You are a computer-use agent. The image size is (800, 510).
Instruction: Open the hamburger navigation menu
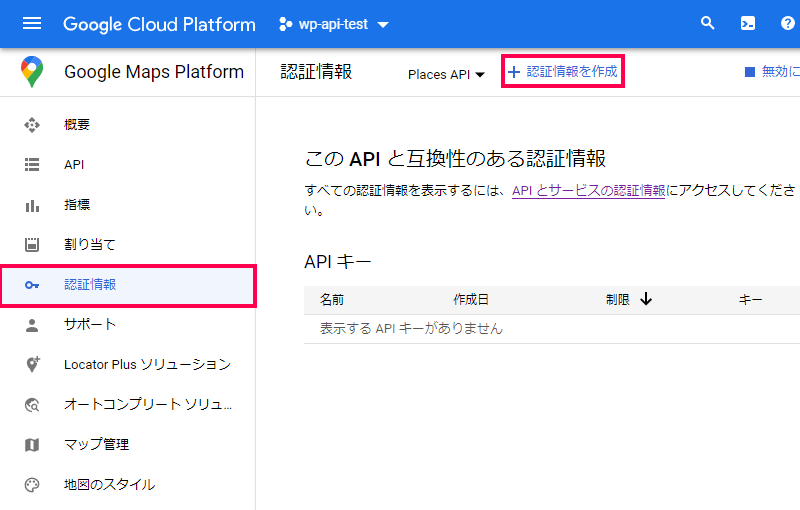32,24
